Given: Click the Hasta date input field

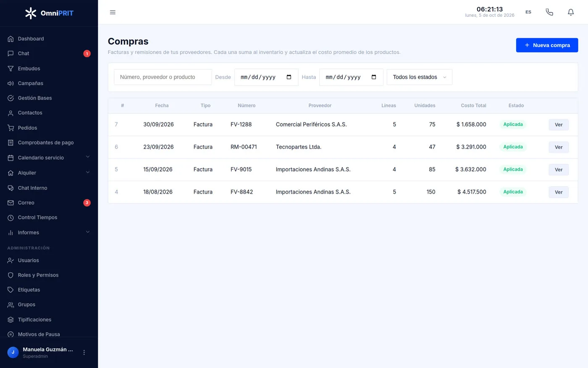Looking at the screenshot, I should (351, 77).
